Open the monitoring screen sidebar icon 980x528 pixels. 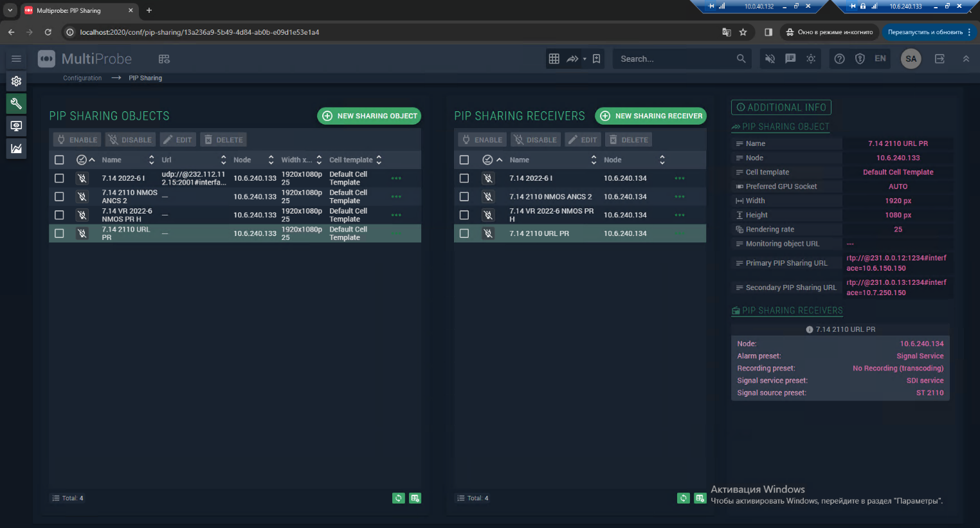point(16,126)
